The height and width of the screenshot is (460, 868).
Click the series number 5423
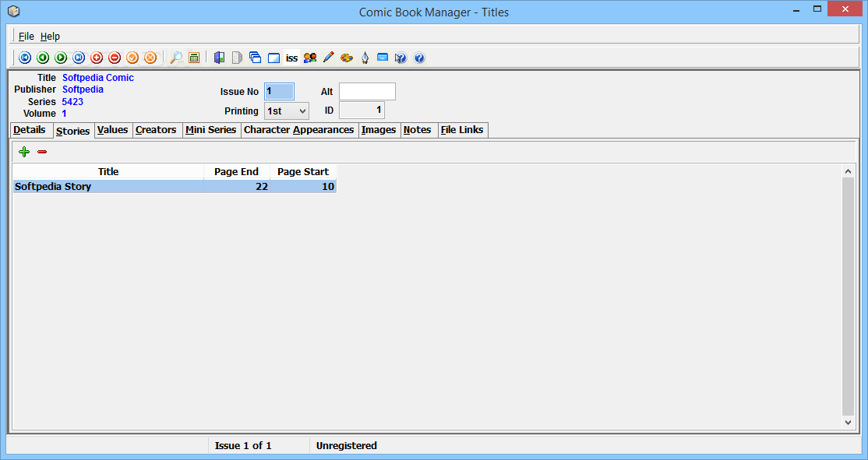tap(72, 102)
